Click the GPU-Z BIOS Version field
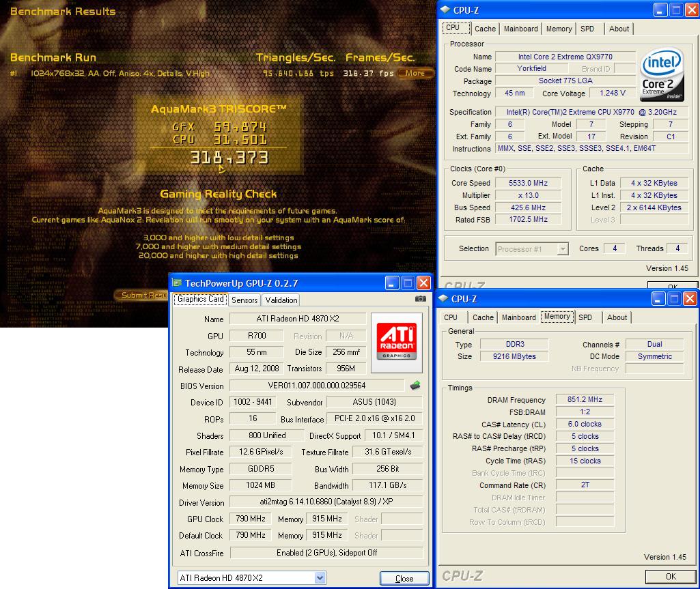 pyautogui.click(x=316, y=386)
